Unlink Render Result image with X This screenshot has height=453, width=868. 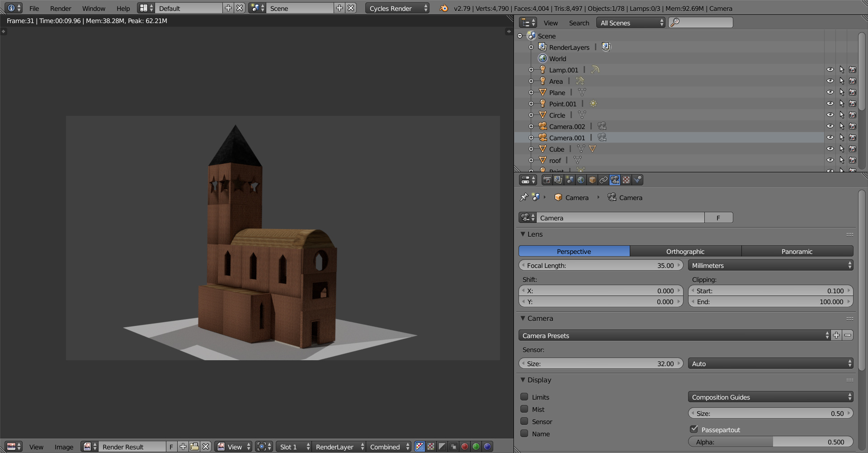coord(206,447)
